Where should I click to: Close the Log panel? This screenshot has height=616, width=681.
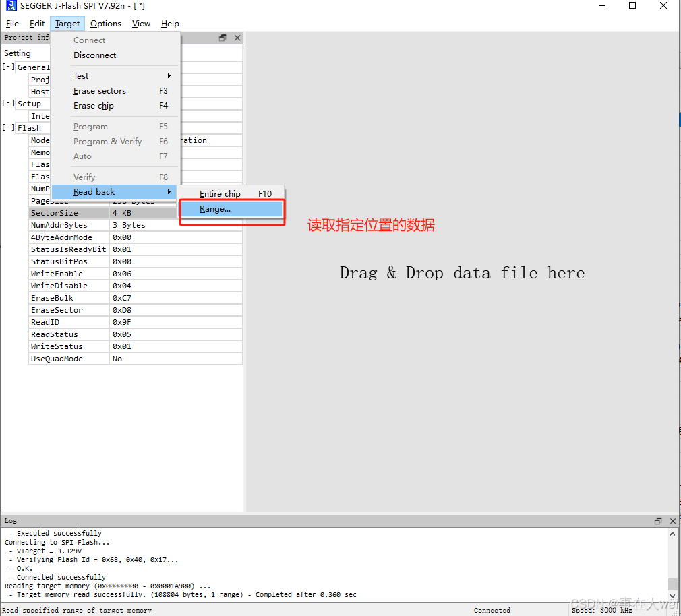(673, 521)
